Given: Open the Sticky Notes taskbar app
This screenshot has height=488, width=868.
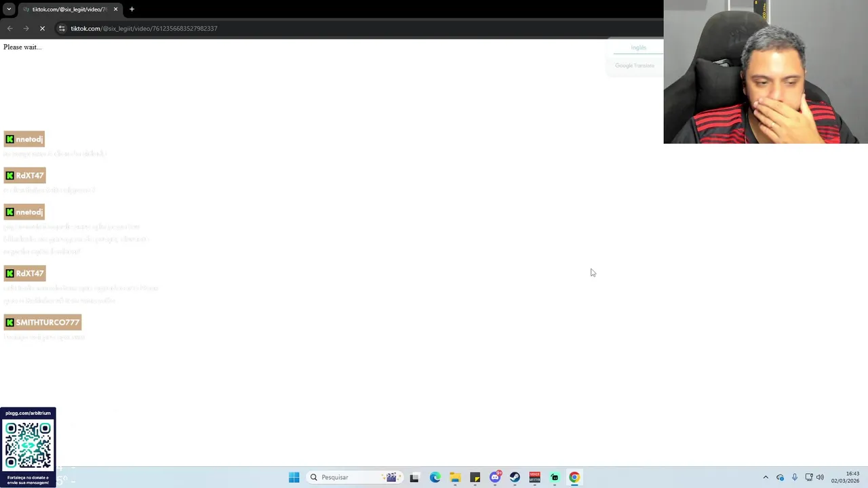Looking at the screenshot, I should point(475,477).
